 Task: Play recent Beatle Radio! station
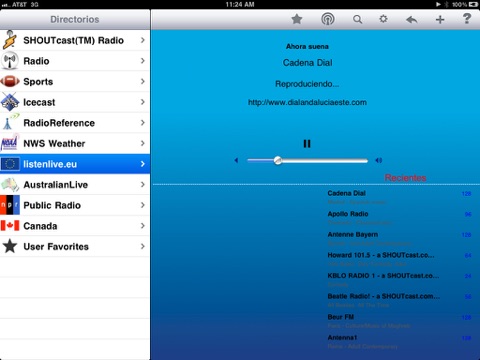point(399,300)
